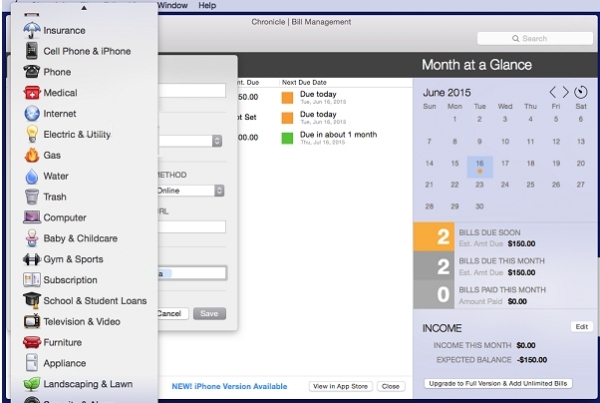This screenshot has height=403, width=600.
Task: Choose the Gas flame icon
Action: click(31, 155)
